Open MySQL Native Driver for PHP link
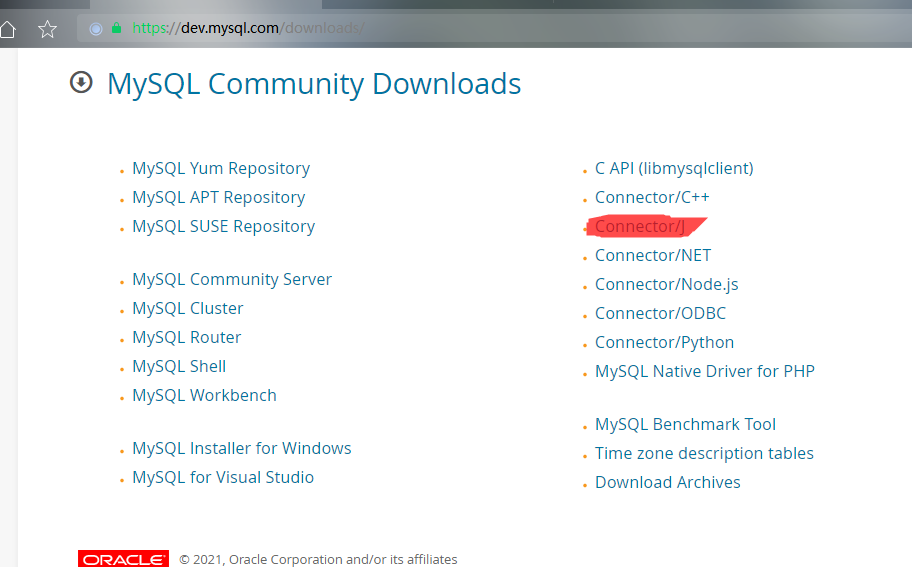 click(705, 372)
